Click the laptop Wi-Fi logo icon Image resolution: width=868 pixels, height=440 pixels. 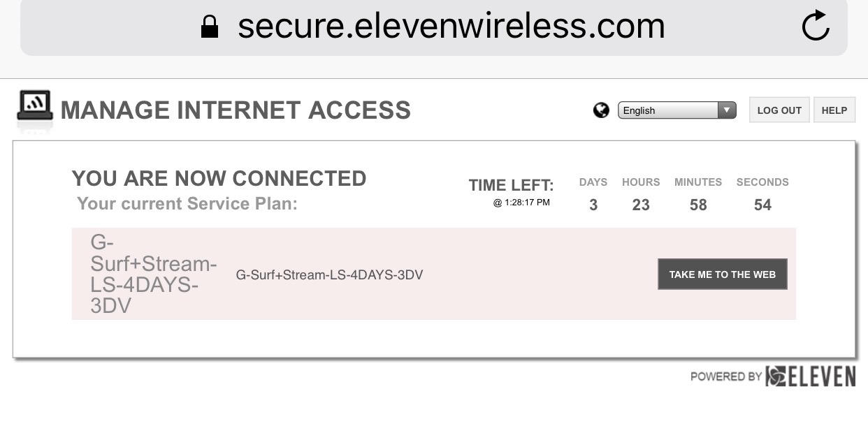tap(35, 109)
